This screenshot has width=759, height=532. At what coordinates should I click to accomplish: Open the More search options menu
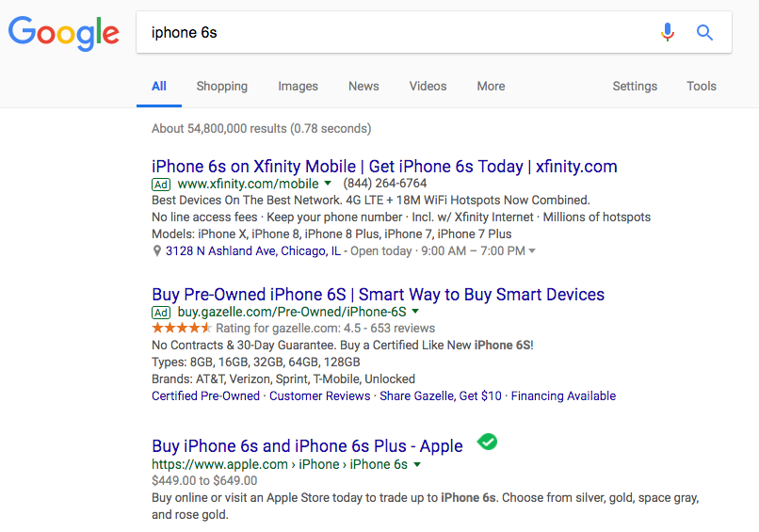pos(491,87)
